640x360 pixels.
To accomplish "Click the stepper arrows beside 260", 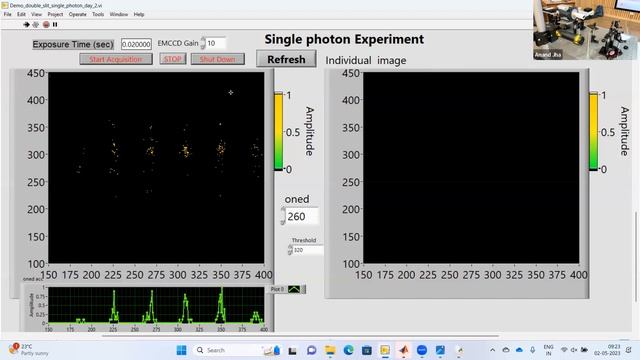I will pyautogui.click(x=283, y=216).
